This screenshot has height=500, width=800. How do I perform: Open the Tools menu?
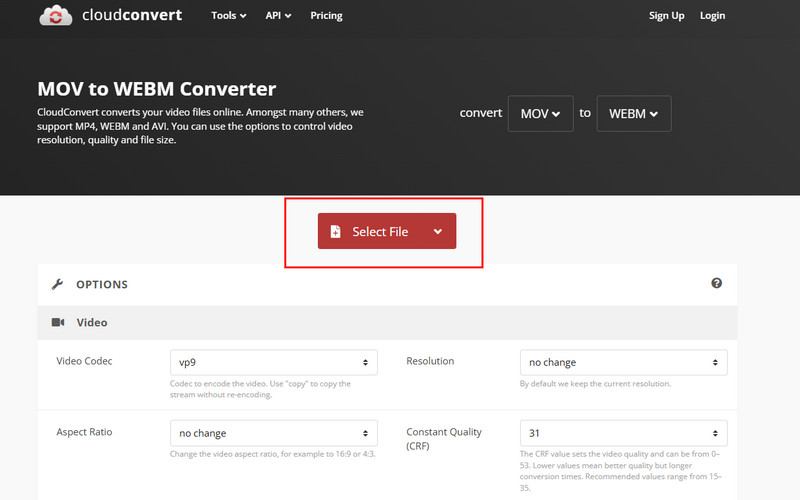pyautogui.click(x=229, y=15)
